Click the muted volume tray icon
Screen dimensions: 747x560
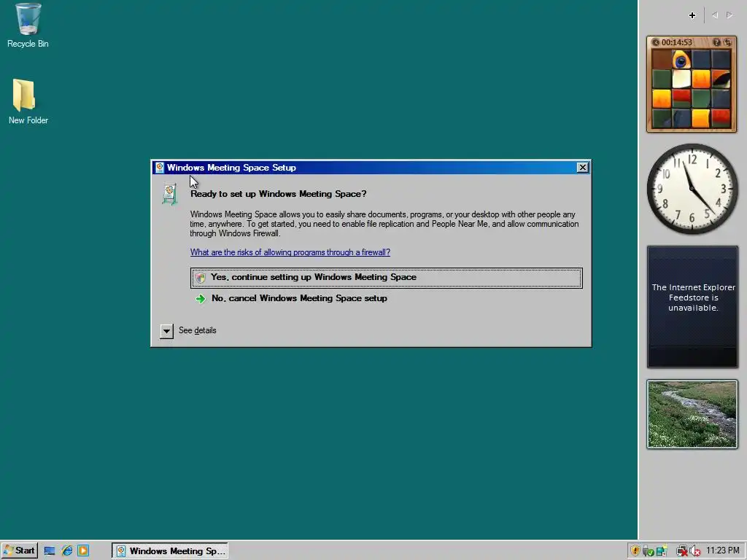pyautogui.click(x=694, y=551)
